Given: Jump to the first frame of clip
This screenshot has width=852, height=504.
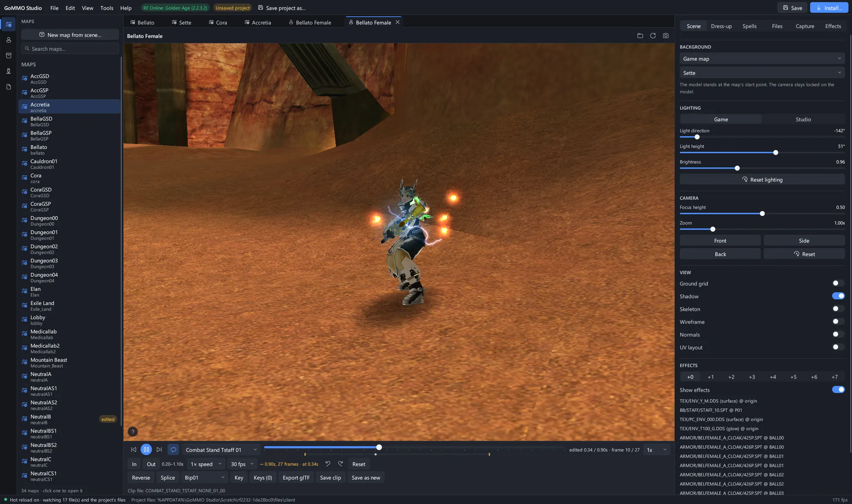Looking at the screenshot, I should click(x=133, y=450).
